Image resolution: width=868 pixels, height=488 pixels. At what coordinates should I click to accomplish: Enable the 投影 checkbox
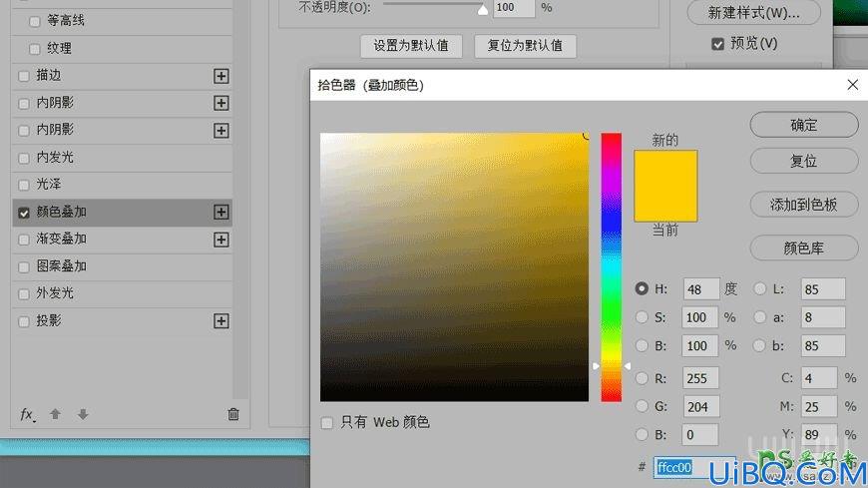pyautogui.click(x=24, y=321)
